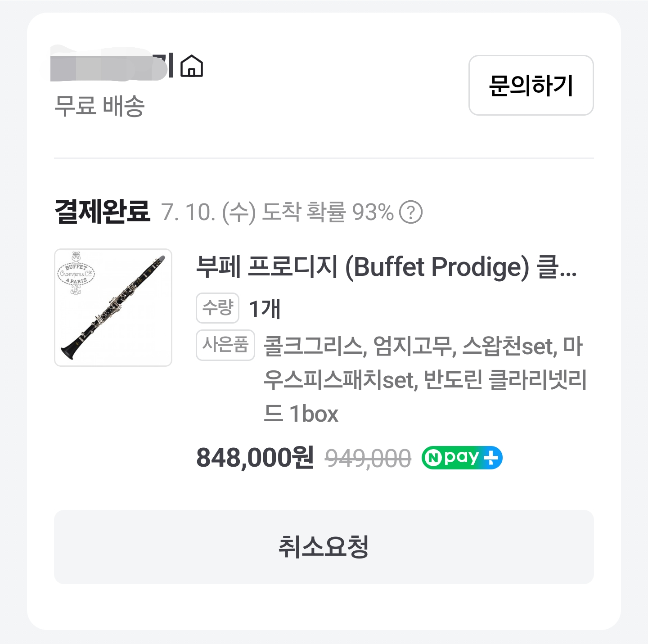Click the 848,000원 price
Screen dimensions: 648x644
click(x=255, y=458)
